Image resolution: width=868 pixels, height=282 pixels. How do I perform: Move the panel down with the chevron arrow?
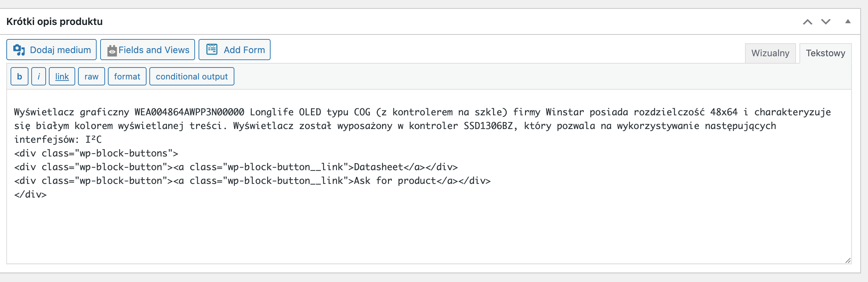click(x=826, y=22)
